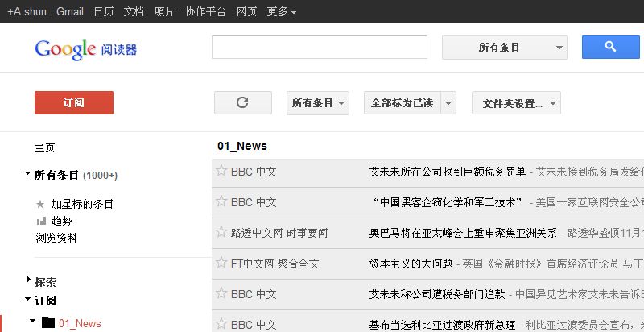Click the bar chart icon beside 趋势
The height and width of the screenshot is (332, 644).
coord(41,222)
